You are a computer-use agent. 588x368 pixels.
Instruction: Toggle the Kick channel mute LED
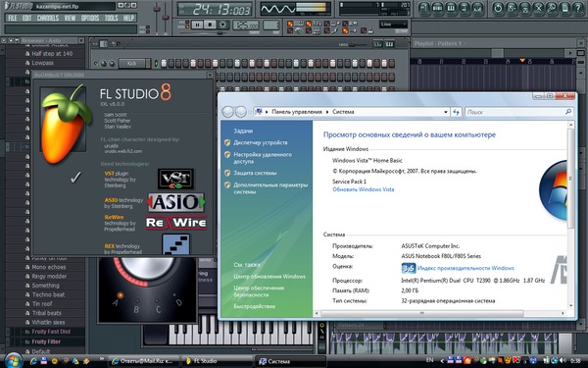(96, 64)
